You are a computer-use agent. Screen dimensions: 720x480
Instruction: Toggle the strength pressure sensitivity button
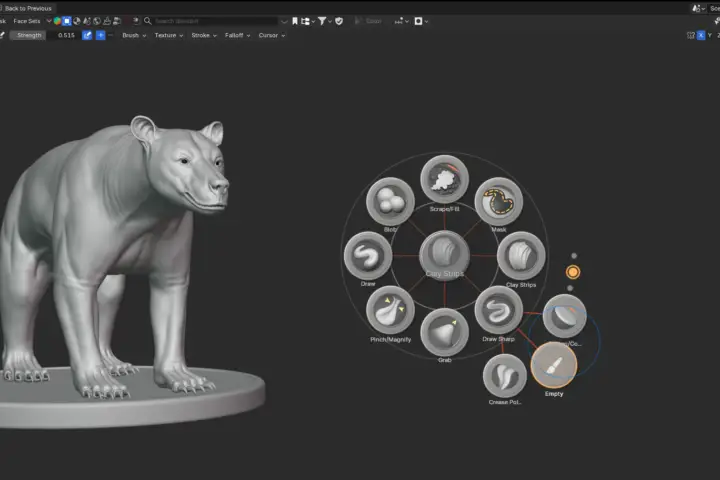(87, 35)
